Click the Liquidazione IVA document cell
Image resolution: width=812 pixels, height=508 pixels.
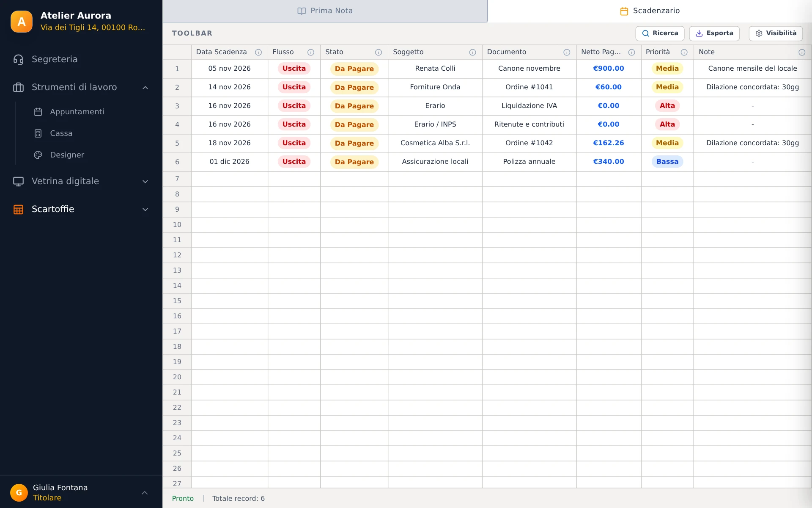[x=529, y=106]
